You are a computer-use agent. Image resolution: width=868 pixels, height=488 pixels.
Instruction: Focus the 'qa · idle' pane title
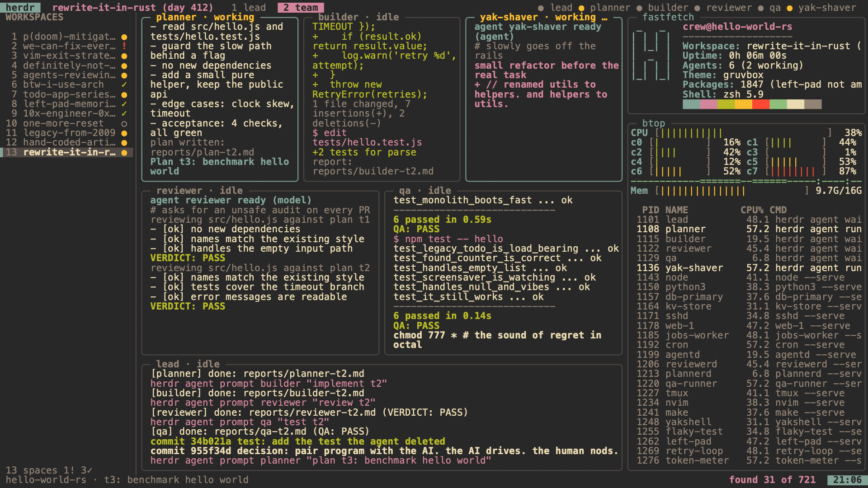pos(425,191)
